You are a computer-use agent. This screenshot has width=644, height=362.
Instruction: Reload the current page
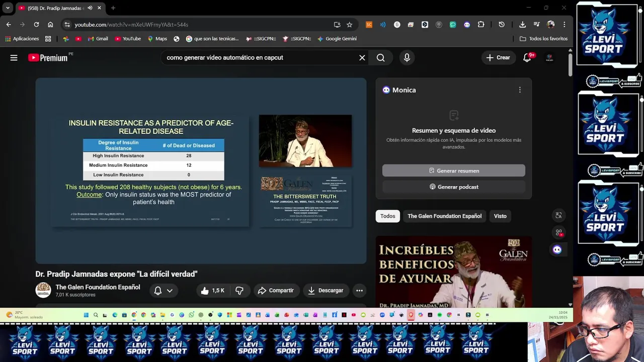(36, 25)
